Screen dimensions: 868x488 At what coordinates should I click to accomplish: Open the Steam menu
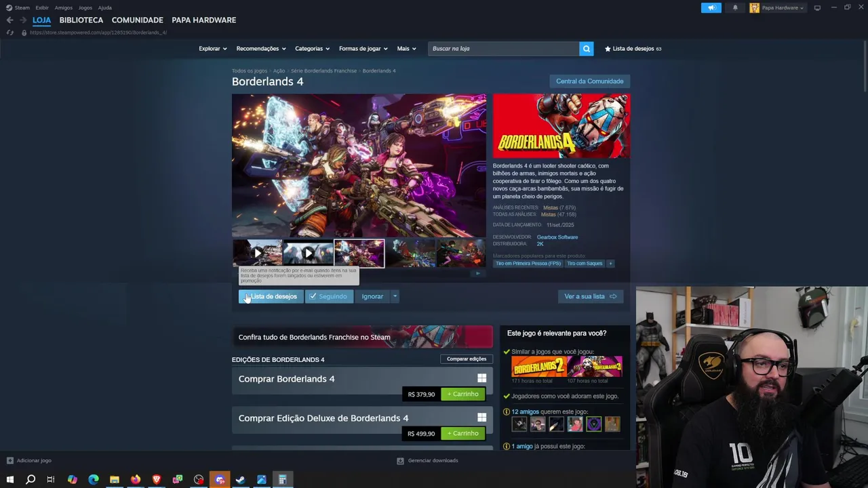22,7
